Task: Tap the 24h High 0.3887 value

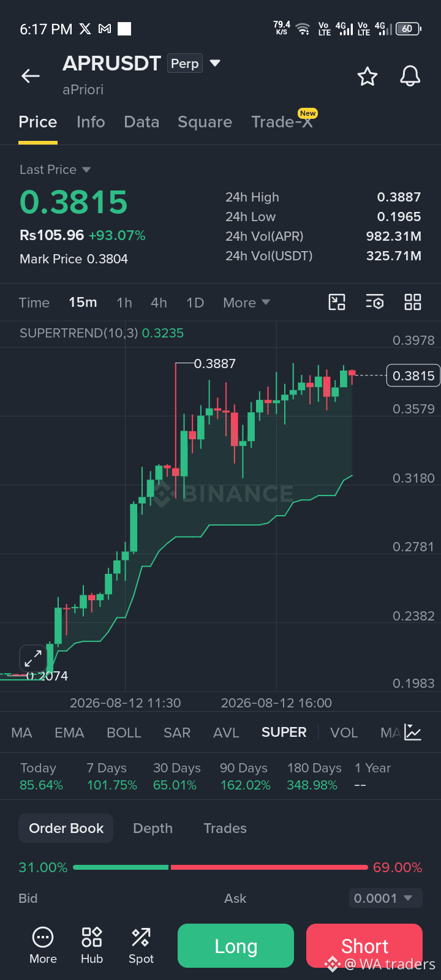Action: coord(399,197)
